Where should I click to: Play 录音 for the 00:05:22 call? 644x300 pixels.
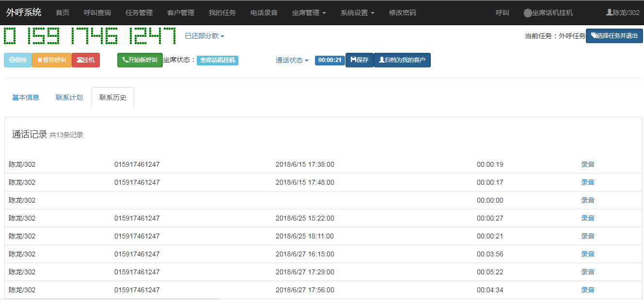click(x=587, y=272)
